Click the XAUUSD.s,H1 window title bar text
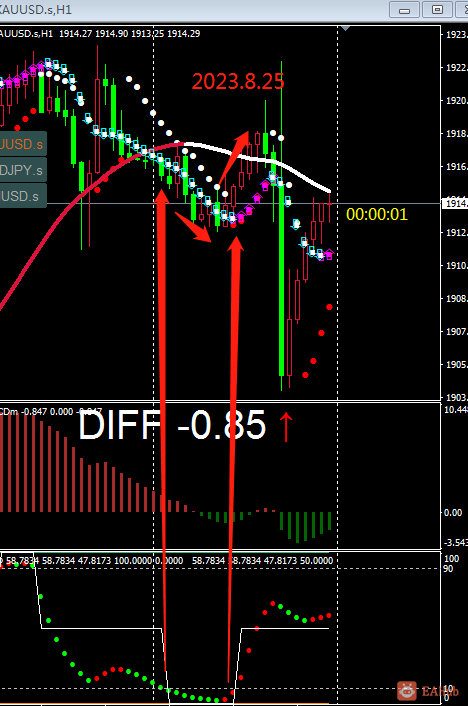468x706 pixels. (x=36, y=9)
